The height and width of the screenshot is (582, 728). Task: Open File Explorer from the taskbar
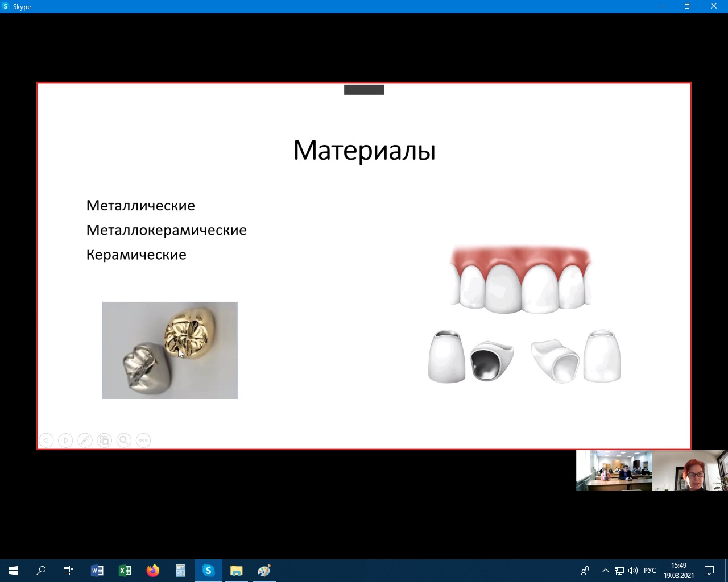tap(237, 571)
